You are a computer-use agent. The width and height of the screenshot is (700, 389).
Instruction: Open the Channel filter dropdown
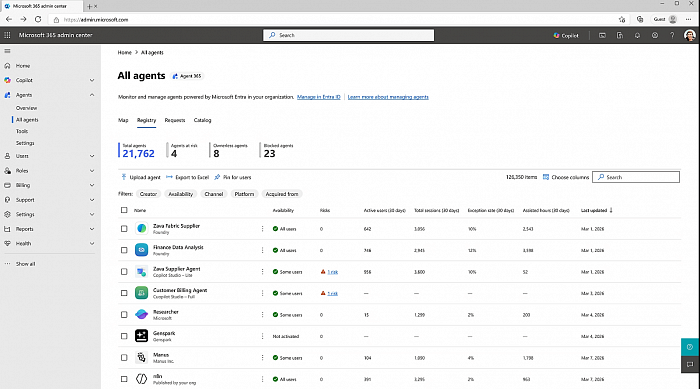213,194
